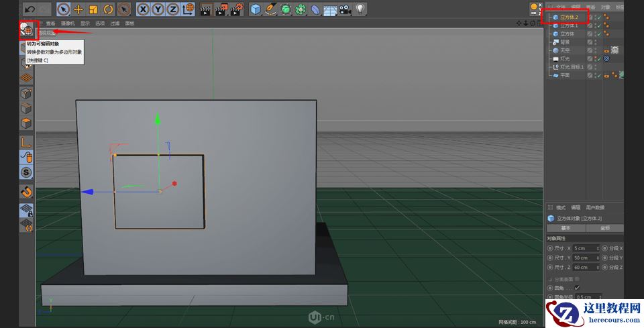The width and height of the screenshot is (644, 328).
Task: Click the viewport pan navigation icon
Action: tap(519, 23)
